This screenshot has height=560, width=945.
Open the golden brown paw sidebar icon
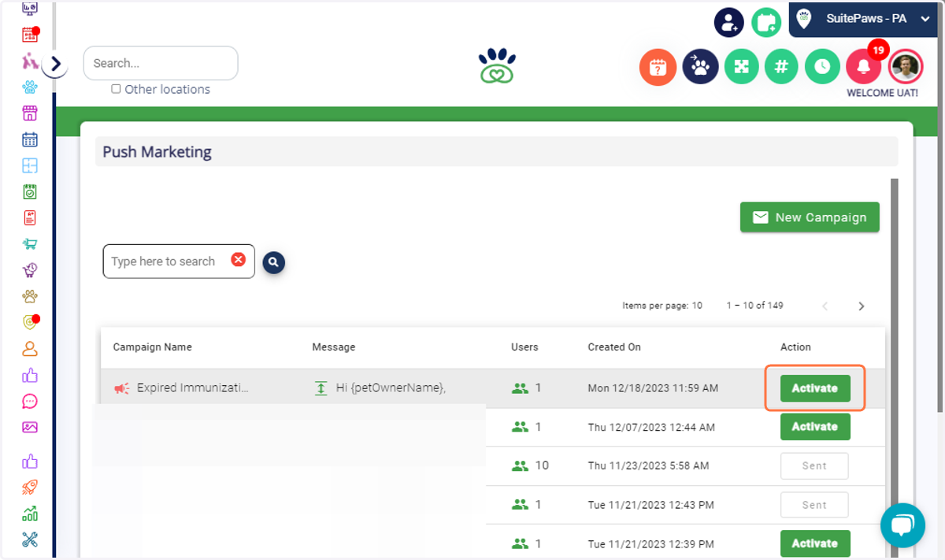pos(30,296)
